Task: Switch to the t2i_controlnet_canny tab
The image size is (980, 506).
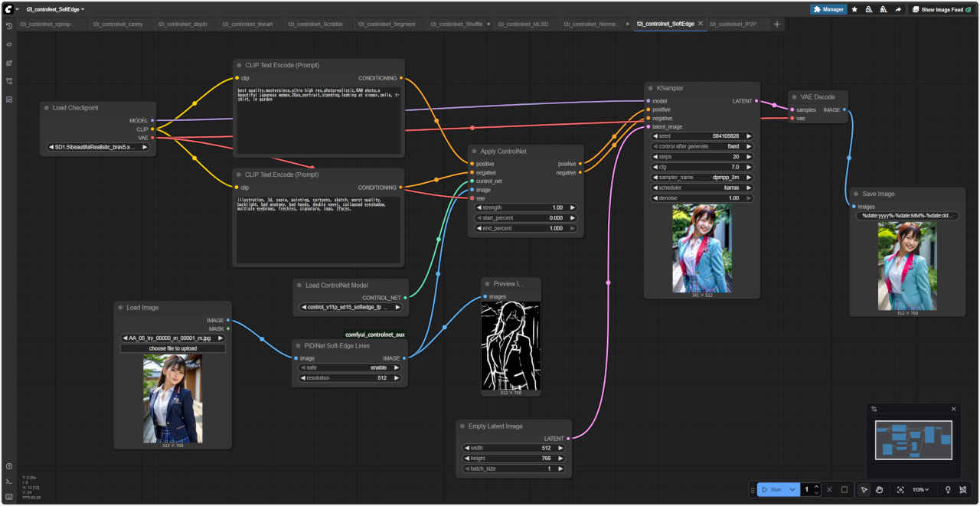Action: [118, 24]
